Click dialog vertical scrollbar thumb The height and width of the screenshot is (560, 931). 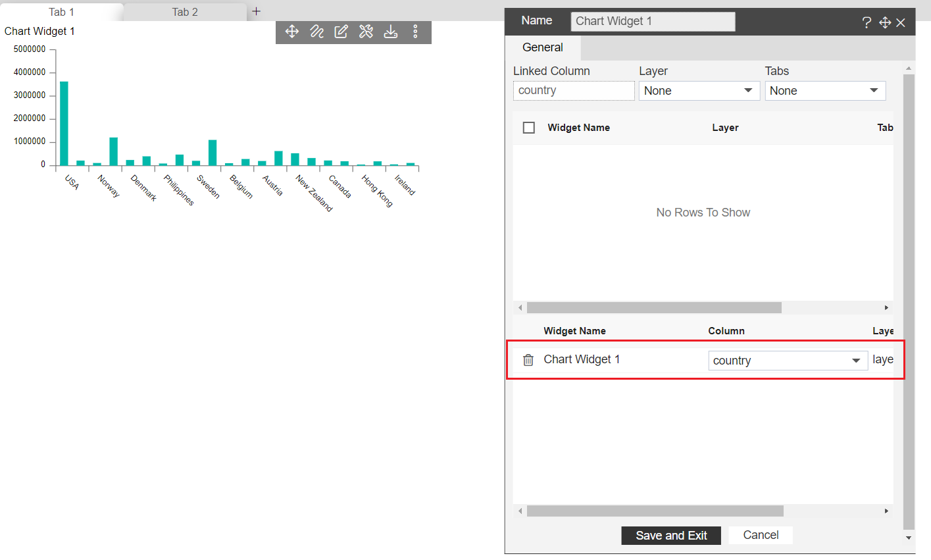pyautogui.click(x=909, y=301)
